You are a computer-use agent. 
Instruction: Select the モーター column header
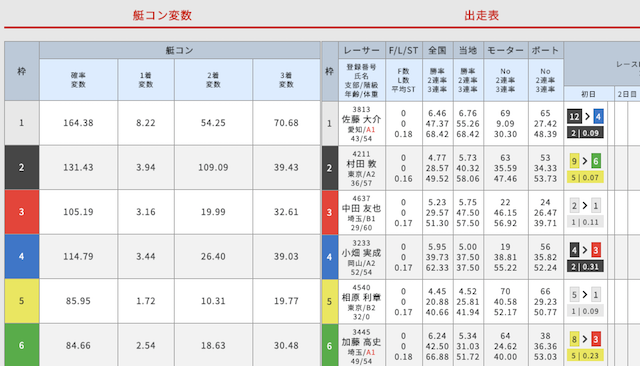tap(506, 50)
